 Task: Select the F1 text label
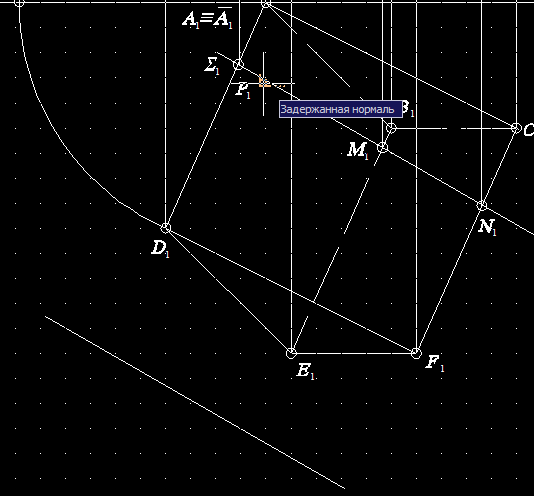click(435, 363)
